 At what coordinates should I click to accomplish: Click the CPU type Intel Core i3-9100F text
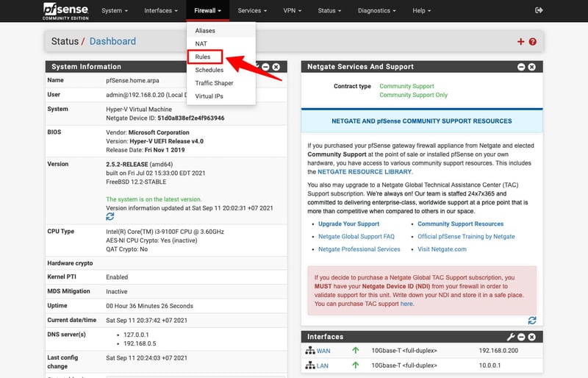165,232
